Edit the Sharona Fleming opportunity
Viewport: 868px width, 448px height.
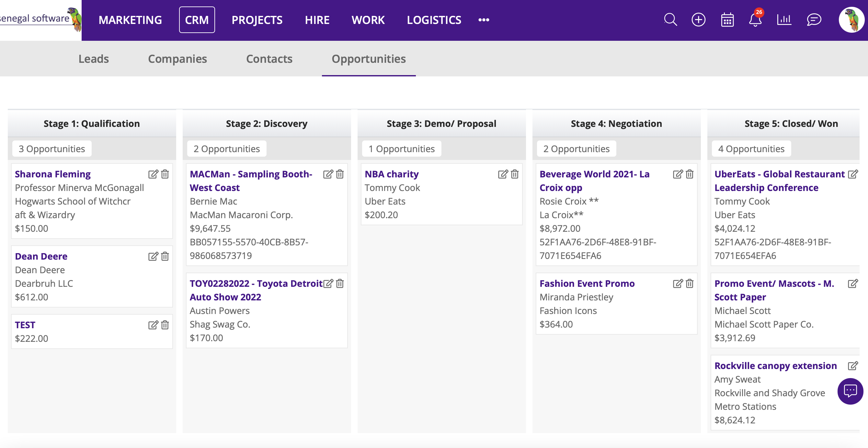pyautogui.click(x=153, y=174)
